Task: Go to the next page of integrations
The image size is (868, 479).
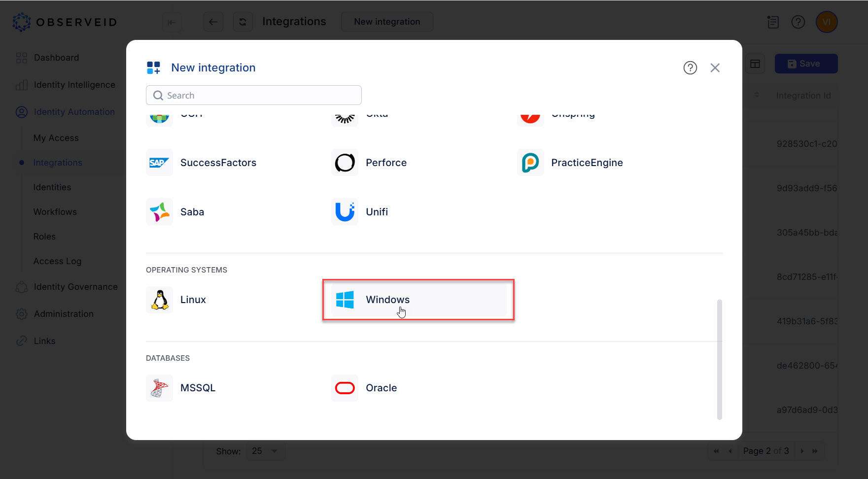Action: point(802,450)
